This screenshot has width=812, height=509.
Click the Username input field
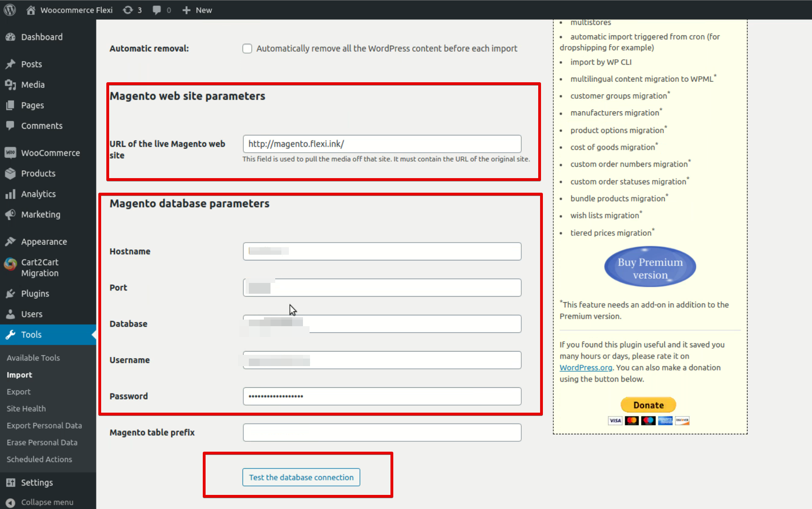pos(382,360)
